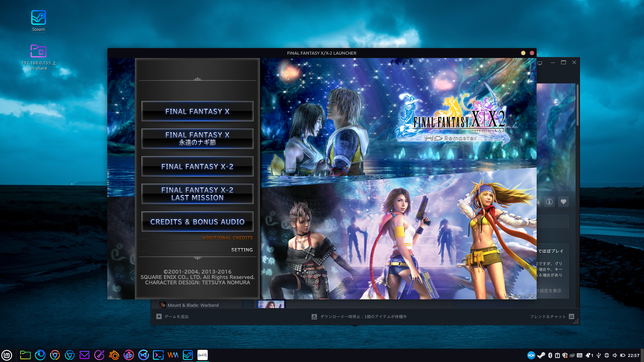The height and width of the screenshot is (362, 644).
Task: Click ゲームを追加 in the Steam window
Action: pyautogui.click(x=172, y=316)
